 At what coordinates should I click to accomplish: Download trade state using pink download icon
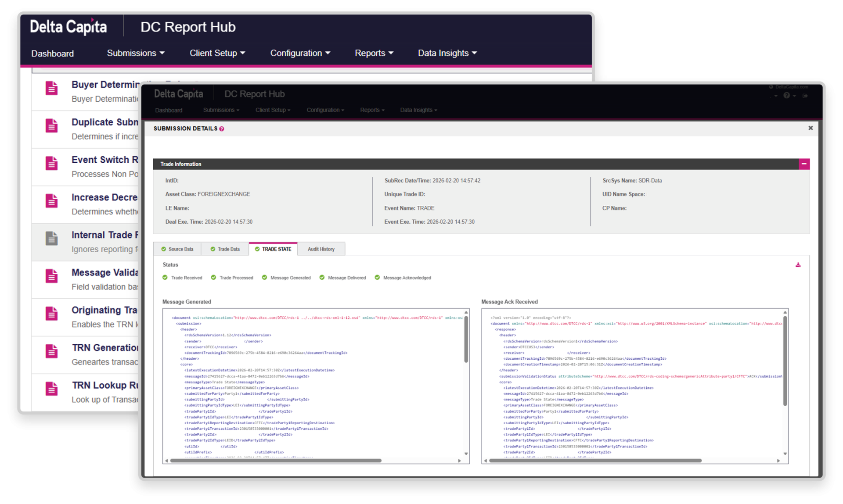click(798, 265)
